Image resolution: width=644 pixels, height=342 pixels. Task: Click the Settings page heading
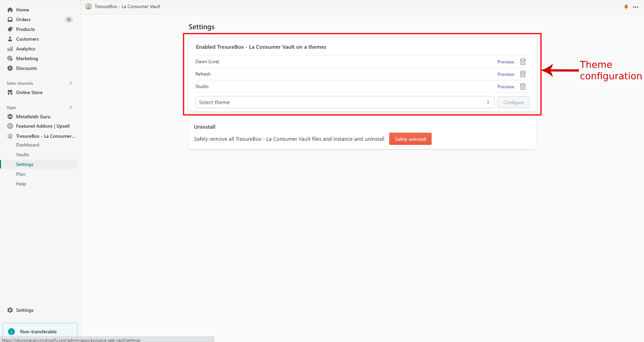(x=201, y=27)
